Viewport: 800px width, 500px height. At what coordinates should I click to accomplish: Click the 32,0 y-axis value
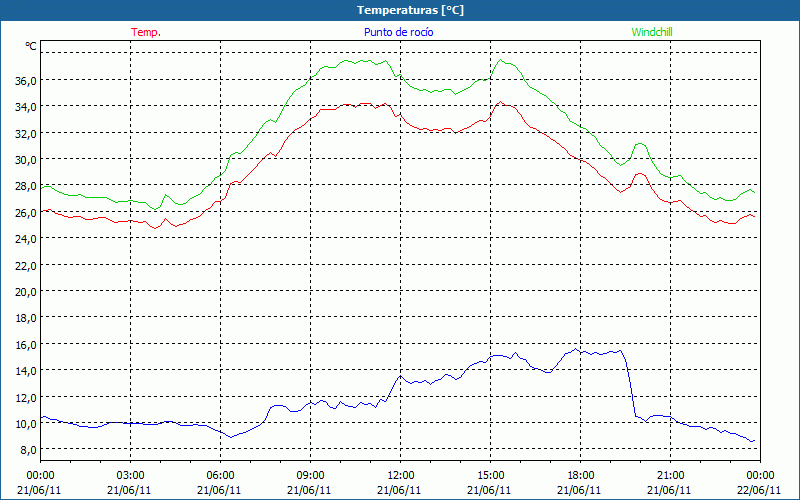coord(26,133)
